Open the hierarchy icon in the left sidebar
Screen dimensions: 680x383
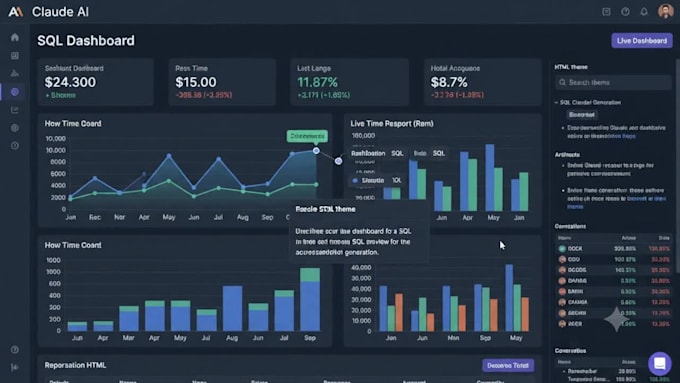[15, 73]
